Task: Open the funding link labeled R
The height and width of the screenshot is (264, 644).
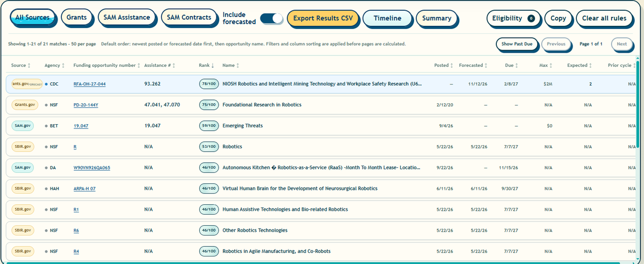Action: 75,147
